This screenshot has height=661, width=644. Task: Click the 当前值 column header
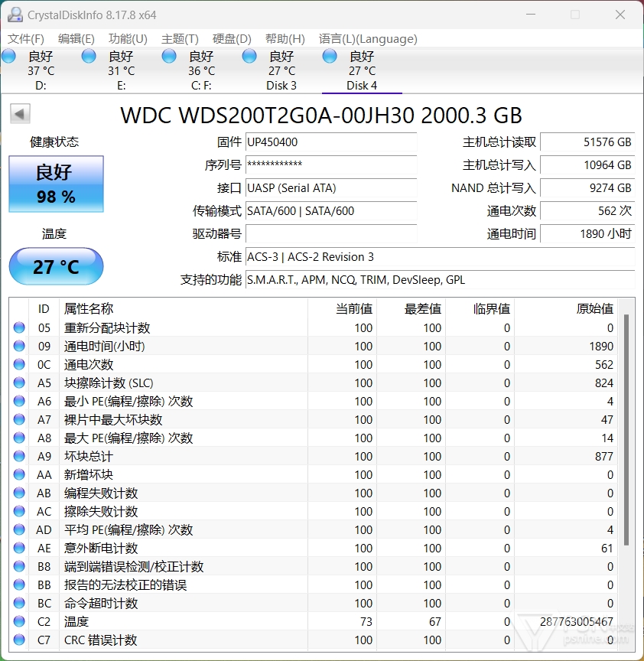[x=342, y=309]
